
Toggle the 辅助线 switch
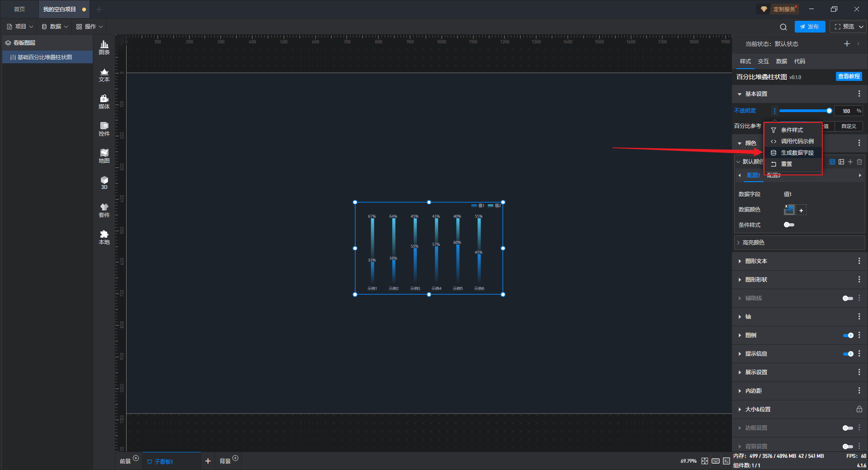tap(848, 298)
